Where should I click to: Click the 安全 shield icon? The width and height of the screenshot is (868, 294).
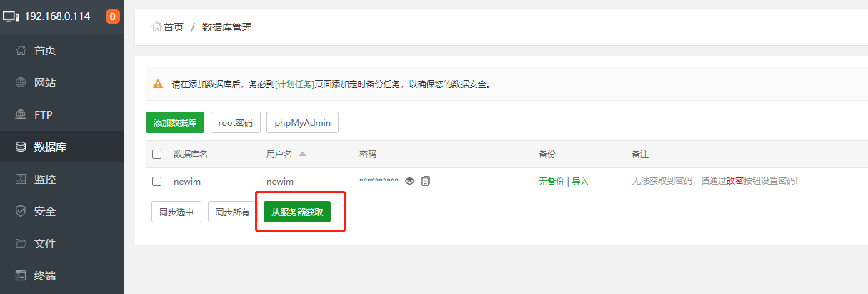point(21,211)
